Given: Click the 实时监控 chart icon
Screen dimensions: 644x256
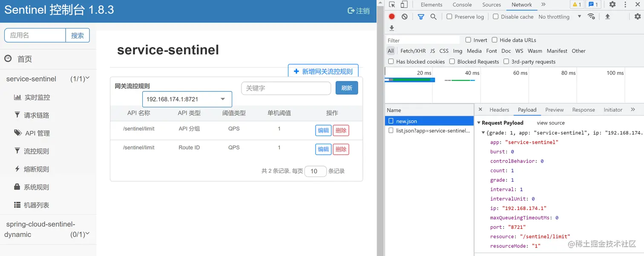Looking at the screenshot, I should 17,97.
